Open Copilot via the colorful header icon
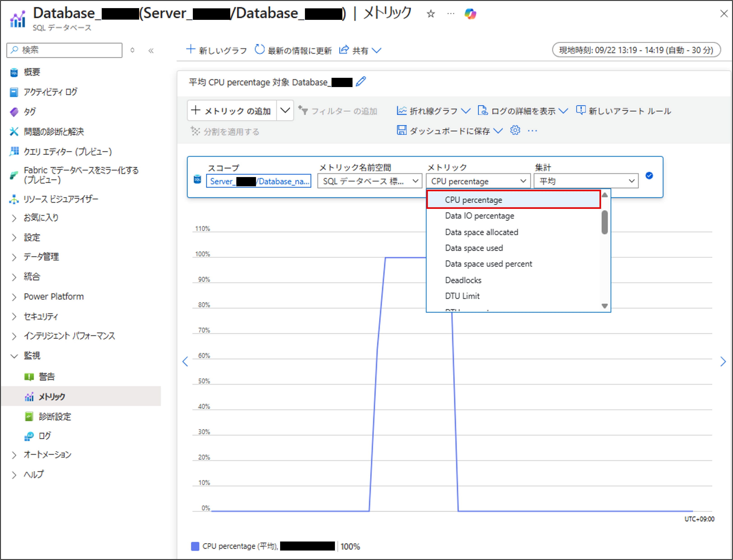Viewport: 733px width, 560px height. coord(470,14)
